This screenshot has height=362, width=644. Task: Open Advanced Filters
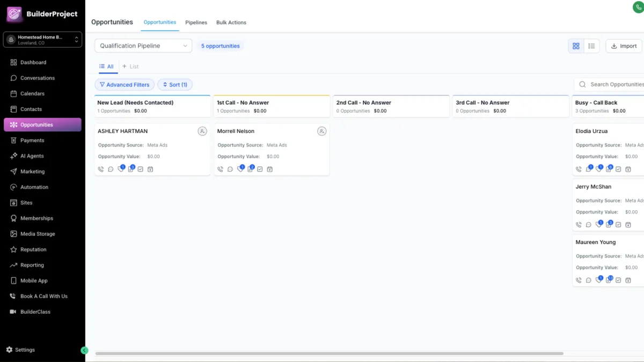coord(125,85)
